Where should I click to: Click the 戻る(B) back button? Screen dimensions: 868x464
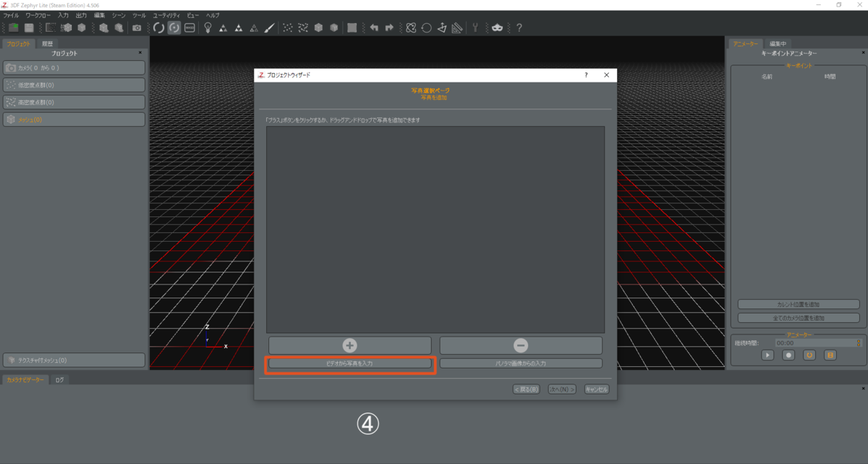(x=527, y=389)
